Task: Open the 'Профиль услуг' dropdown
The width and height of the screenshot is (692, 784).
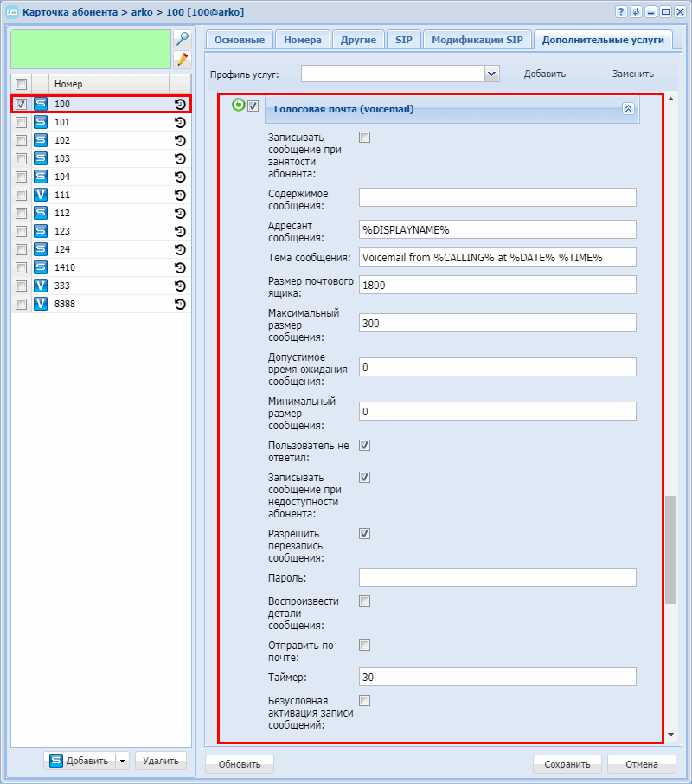Action: click(x=492, y=74)
